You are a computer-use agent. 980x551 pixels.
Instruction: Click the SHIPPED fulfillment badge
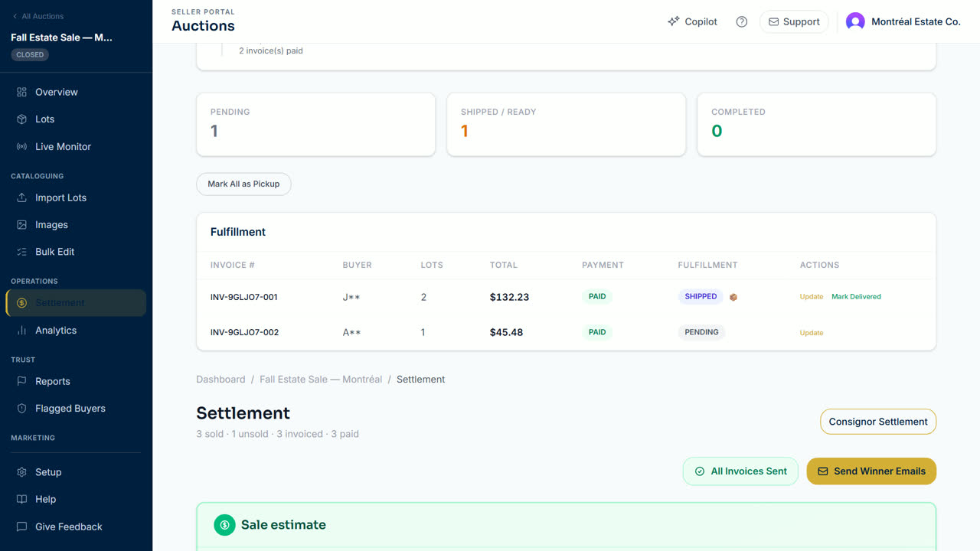(701, 297)
